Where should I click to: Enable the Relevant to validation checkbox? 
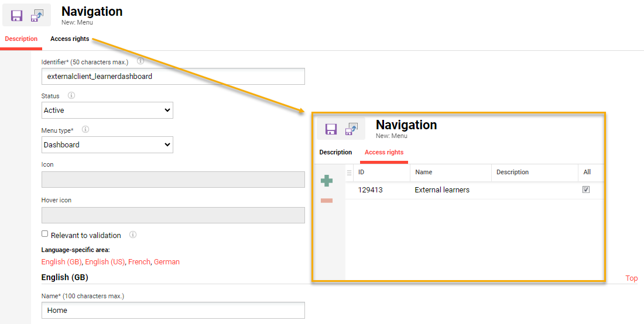point(45,234)
